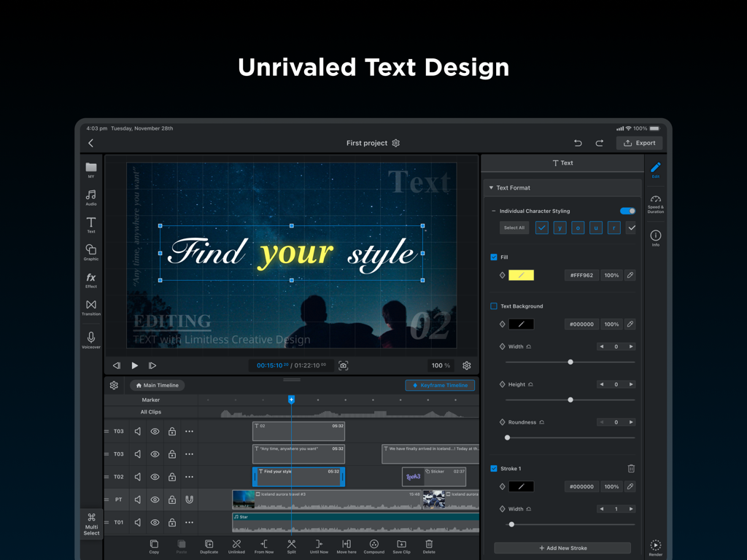Hide the T02 track with eye toggle
Image resolution: width=747 pixels, height=560 pixels.
154,476
